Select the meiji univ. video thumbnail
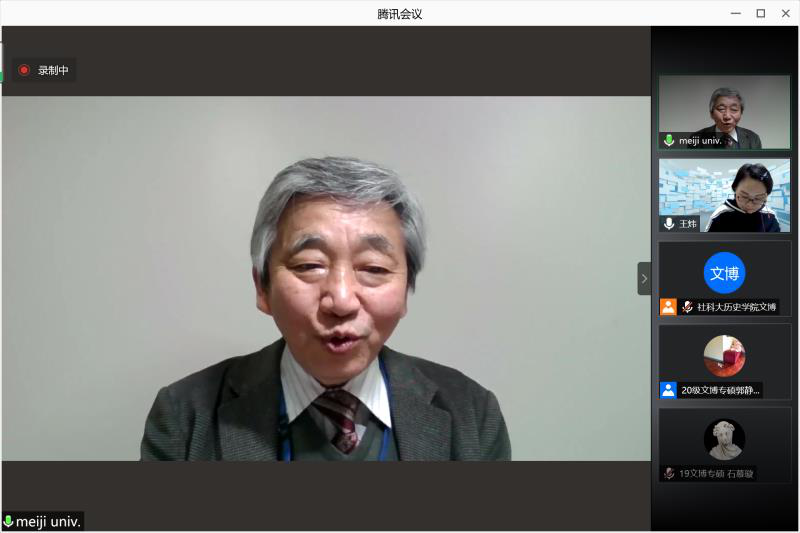The width and height of the screenshot is (800, 533). [x=724, y=111]
